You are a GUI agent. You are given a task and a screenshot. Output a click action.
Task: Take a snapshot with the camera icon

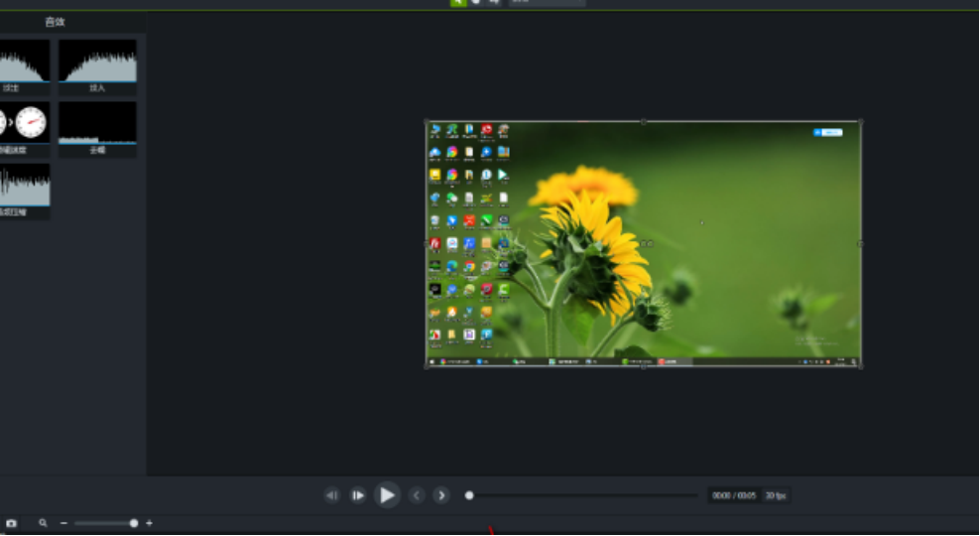pos(11,523)
